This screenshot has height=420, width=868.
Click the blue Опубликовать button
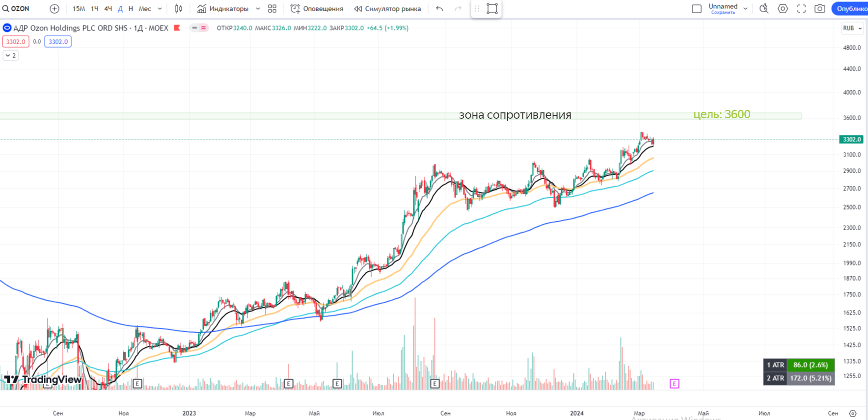850,9
